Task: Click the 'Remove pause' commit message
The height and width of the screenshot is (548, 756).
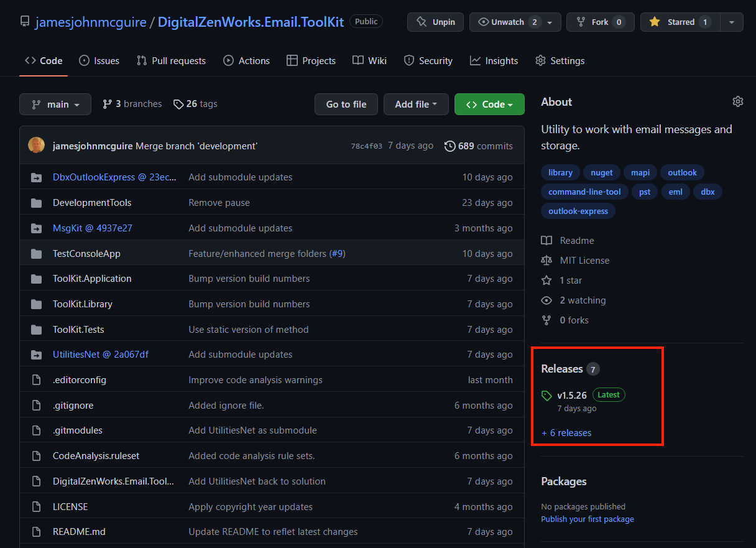Action: point(219,203)
